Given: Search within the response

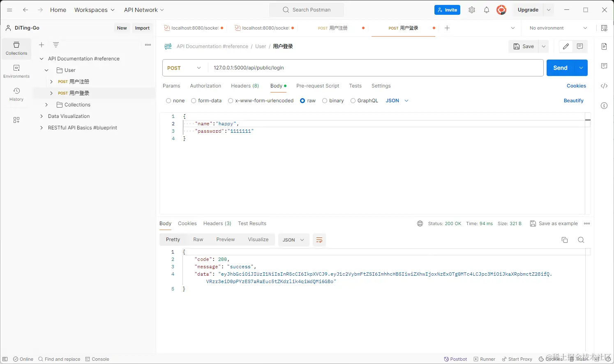Looking at the screenshot, I should [581, 240].
